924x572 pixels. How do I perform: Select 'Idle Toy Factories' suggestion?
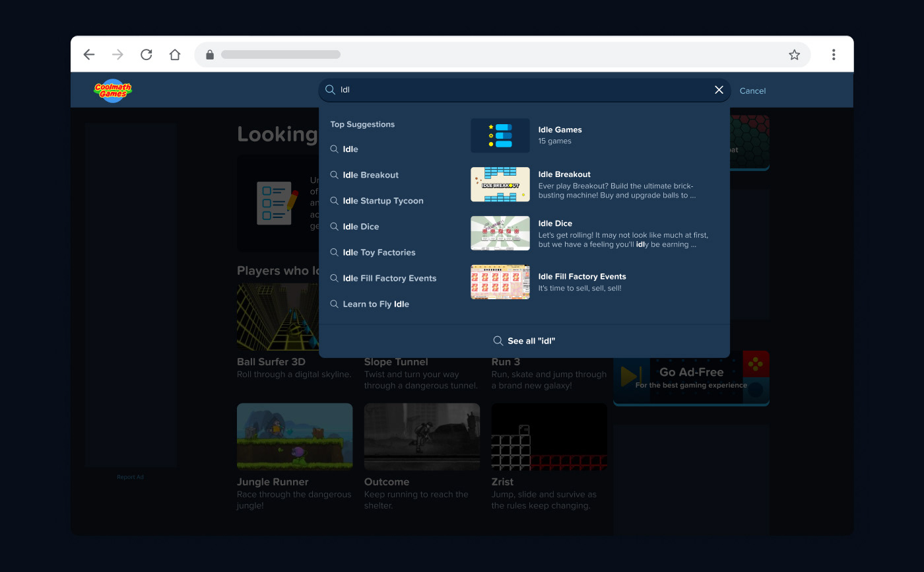(x=379, y=252)
